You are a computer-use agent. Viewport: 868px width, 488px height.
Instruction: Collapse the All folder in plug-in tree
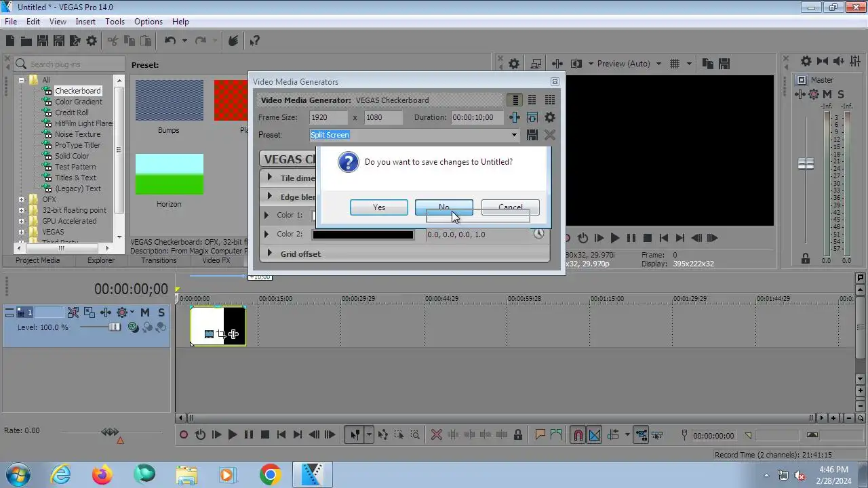pos(21,80)
